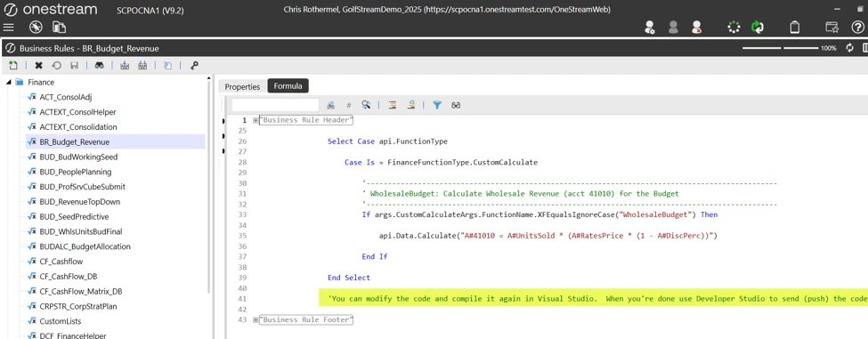Click the key security icon
The image size is (868, 339).
tap(194, 65)
